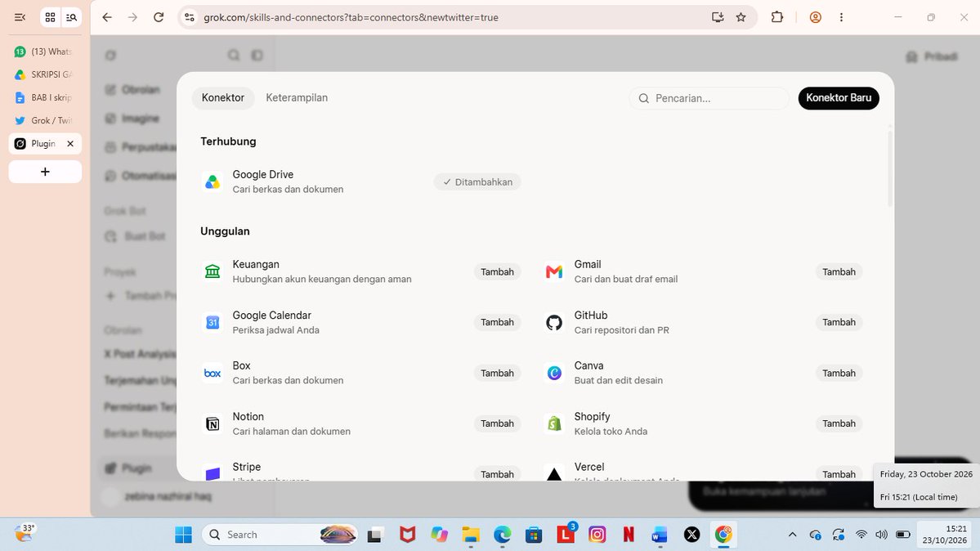Reload the current page

tap(159, 17)
